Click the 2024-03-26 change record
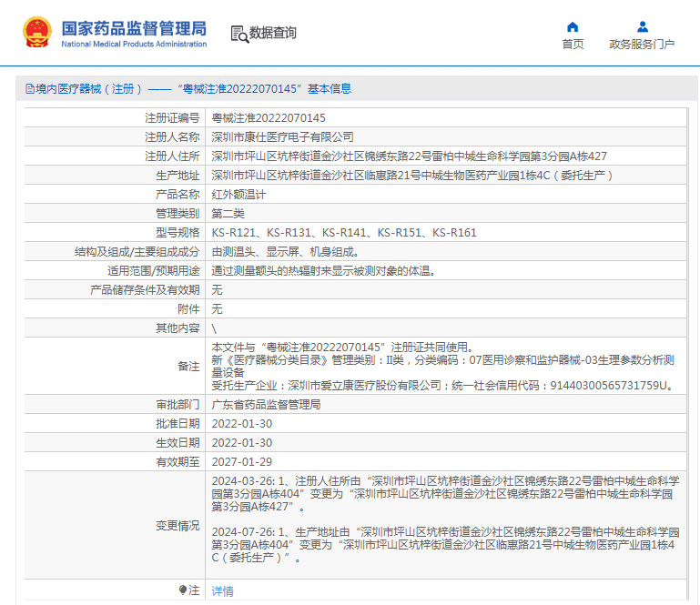This screenshot has height=605, width=700. [x=445, y=494]
